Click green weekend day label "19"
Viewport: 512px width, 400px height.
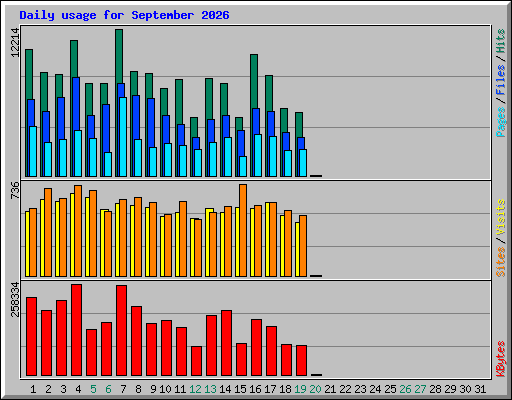coord(300,389)
